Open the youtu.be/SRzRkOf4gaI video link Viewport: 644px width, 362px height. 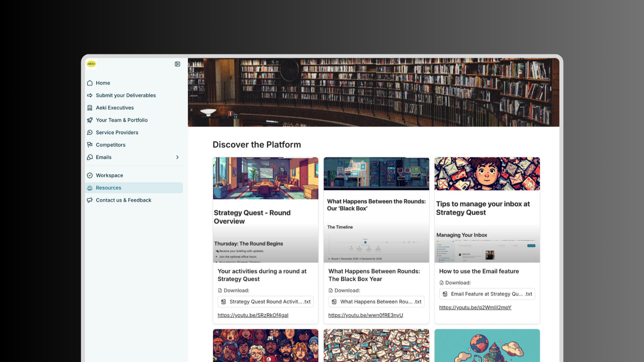(x=253, y=315)
